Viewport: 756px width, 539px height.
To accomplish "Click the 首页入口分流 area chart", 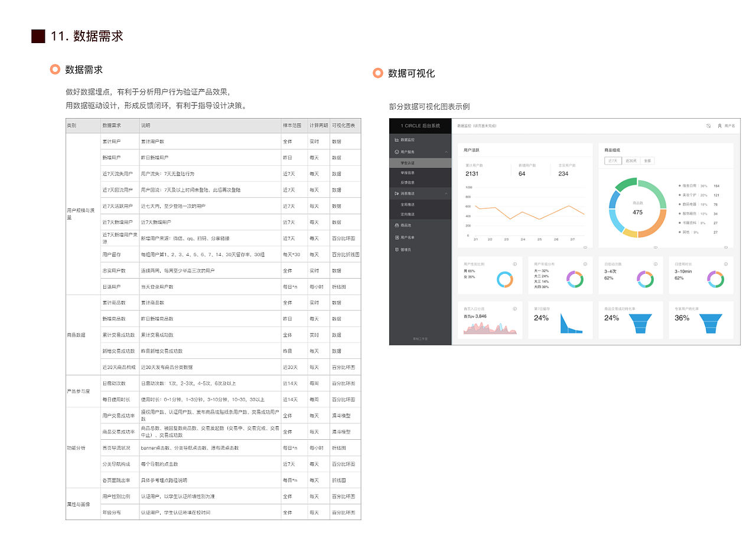I will (x=490, y=328).
